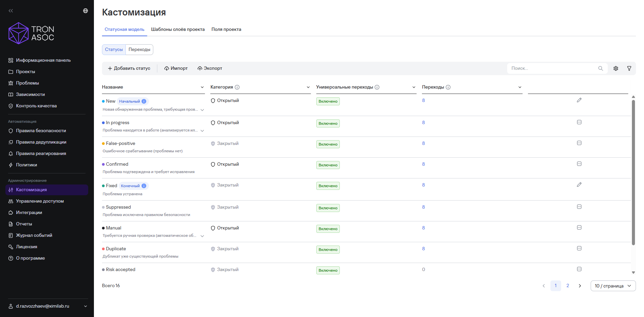Screen dimensions: 644x317
Task: Select Статусная модель tab
Action: click(x=124, y=30)
